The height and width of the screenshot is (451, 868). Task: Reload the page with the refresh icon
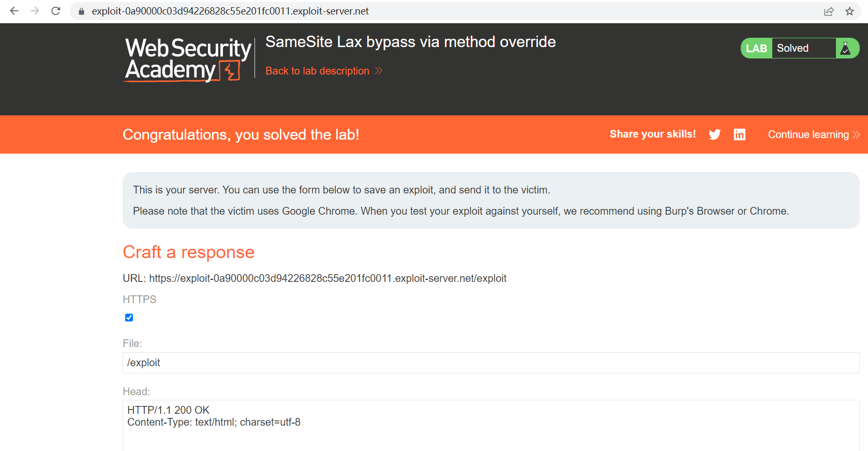pos(56,11)
